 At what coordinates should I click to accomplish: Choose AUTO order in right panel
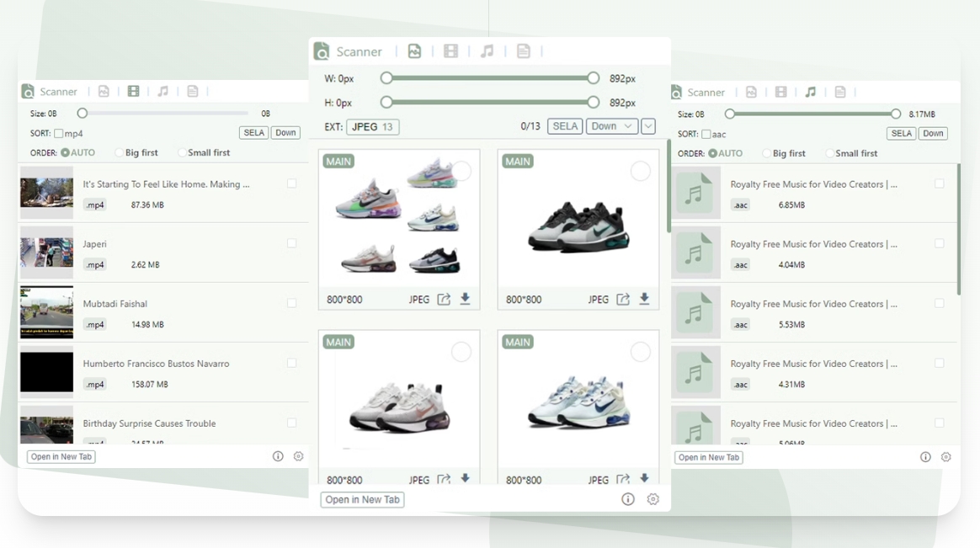(712, 153)
